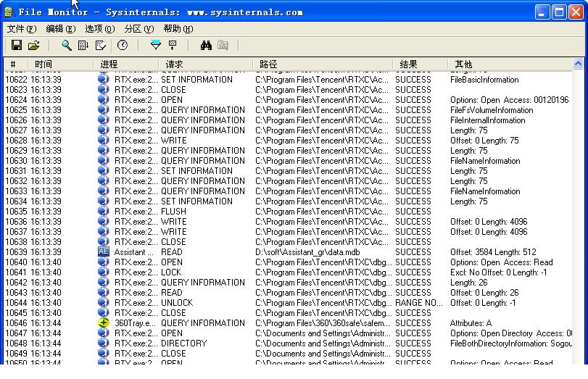Select the WRITE request in row 10628
The width and height of the screenshot is (588, 379).
173,140
